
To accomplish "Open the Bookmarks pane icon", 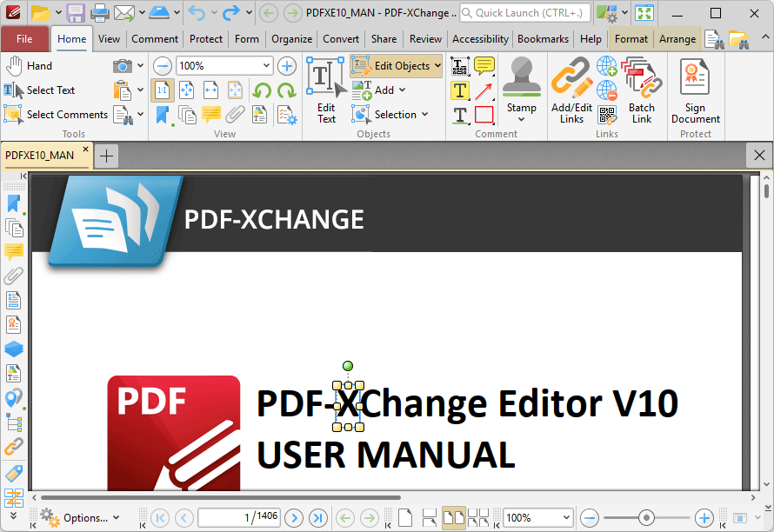I will [14, 203].
